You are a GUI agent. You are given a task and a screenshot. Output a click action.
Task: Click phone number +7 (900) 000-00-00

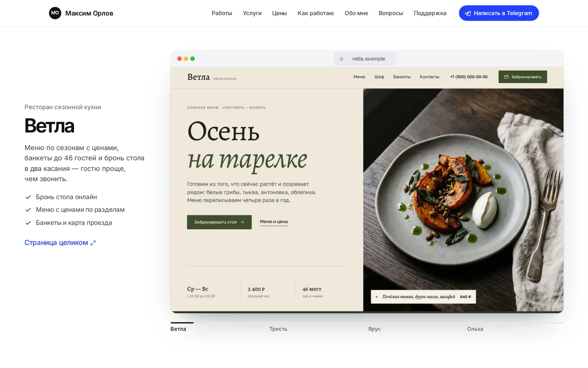coord(469,77)
